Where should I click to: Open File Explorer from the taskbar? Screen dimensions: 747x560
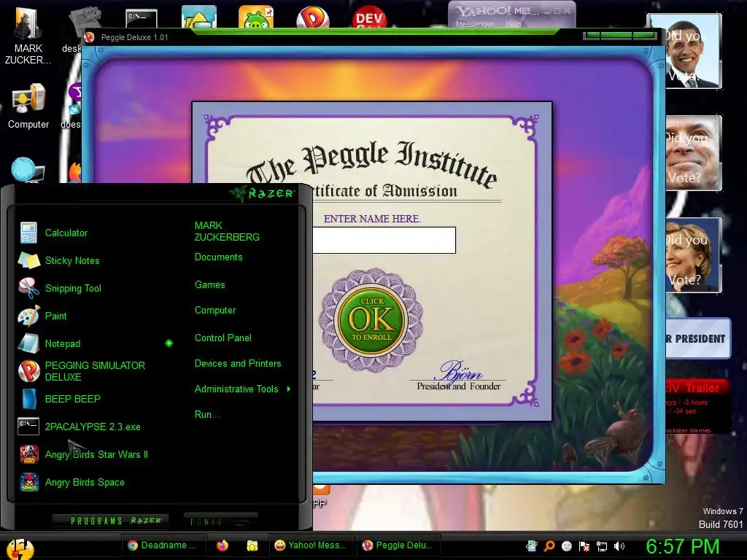252,545
